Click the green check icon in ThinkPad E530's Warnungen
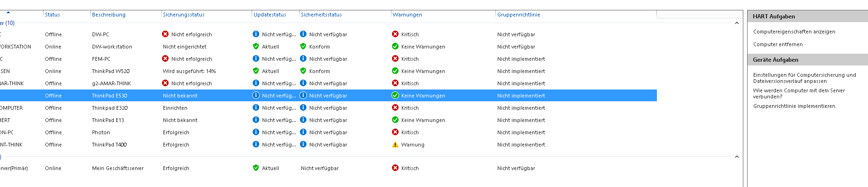The image size is (868, 187). click(x=395, y=95)
